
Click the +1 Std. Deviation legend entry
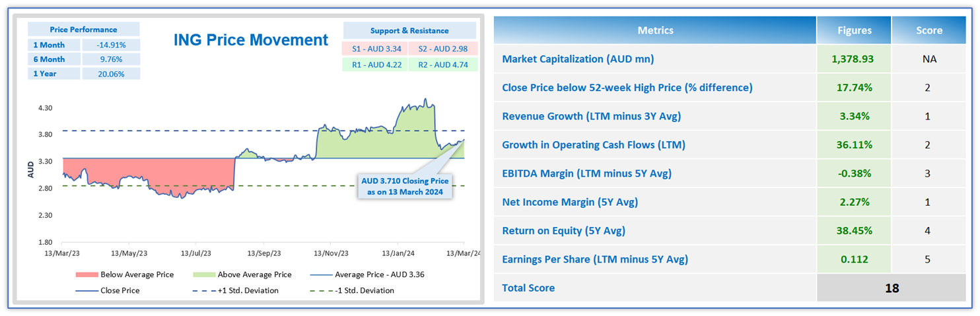tap(235, 290)
